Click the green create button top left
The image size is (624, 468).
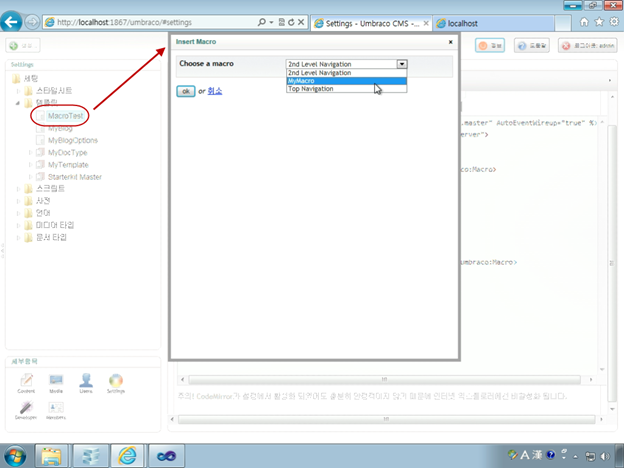click(x=23, y=46)
